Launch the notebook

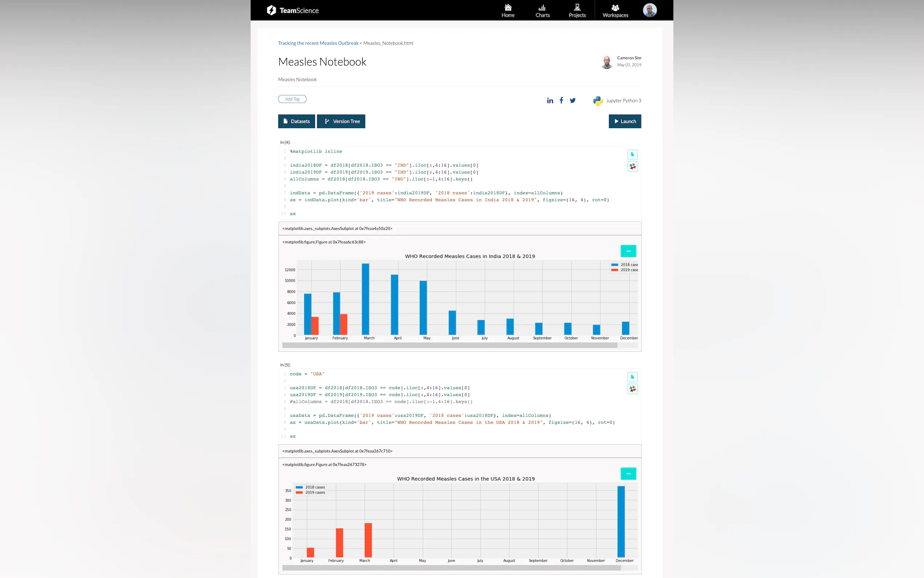[x=625, y=121]
